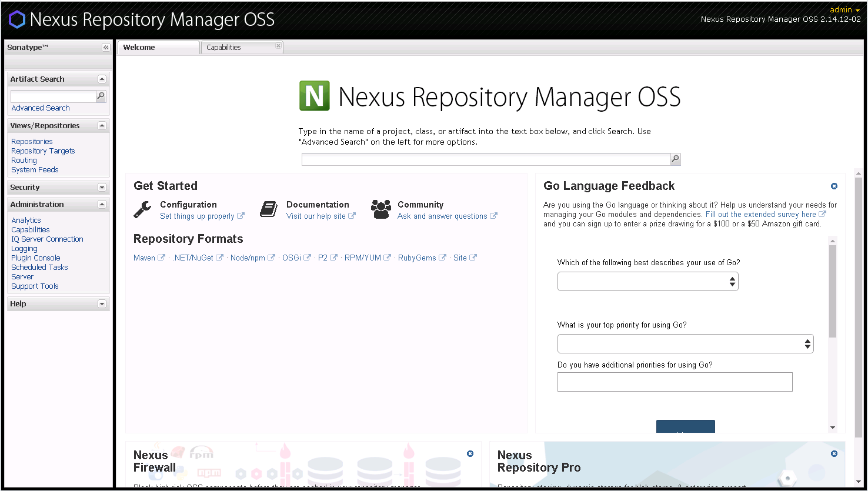Click external link icon after 'Ask and answer questions'
Screen dimensions: 868x491
pos(493,216)
